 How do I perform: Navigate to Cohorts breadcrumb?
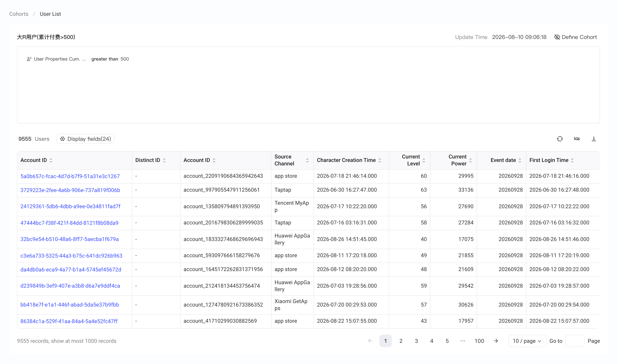(x=19, y=14)
